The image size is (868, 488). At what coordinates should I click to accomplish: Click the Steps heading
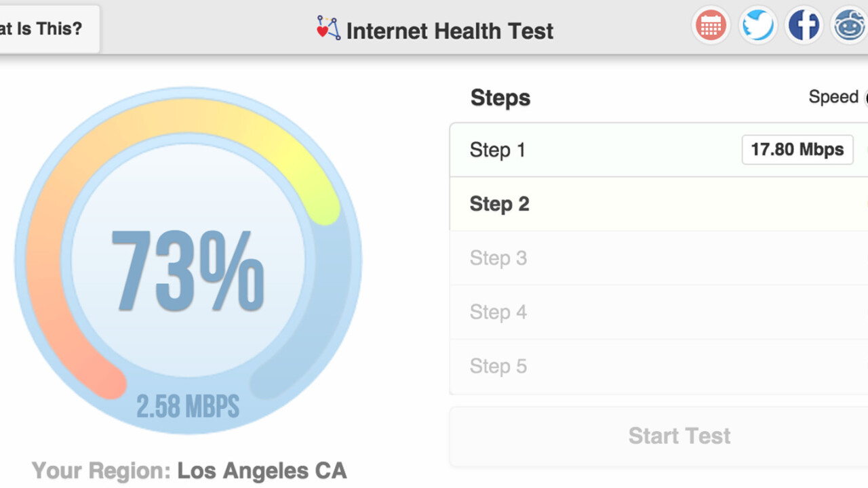[x=500, y=98]
